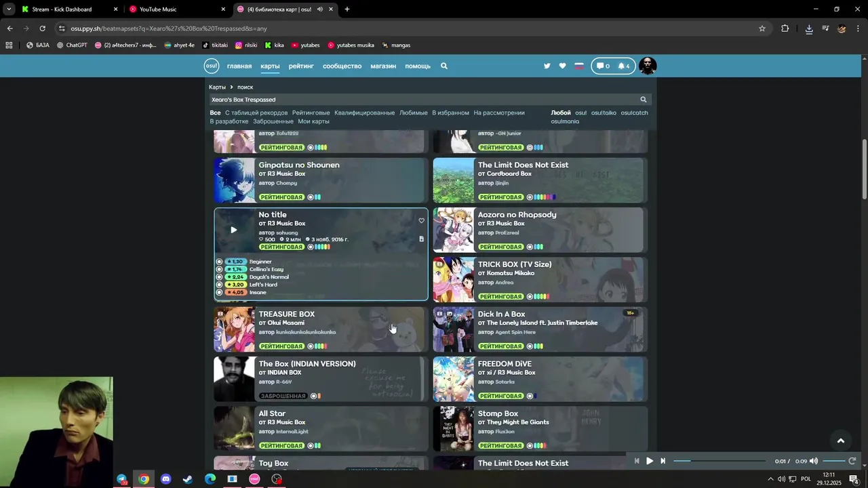
Task: Open Windows notification center icon
Action: (x=854, y=479)
